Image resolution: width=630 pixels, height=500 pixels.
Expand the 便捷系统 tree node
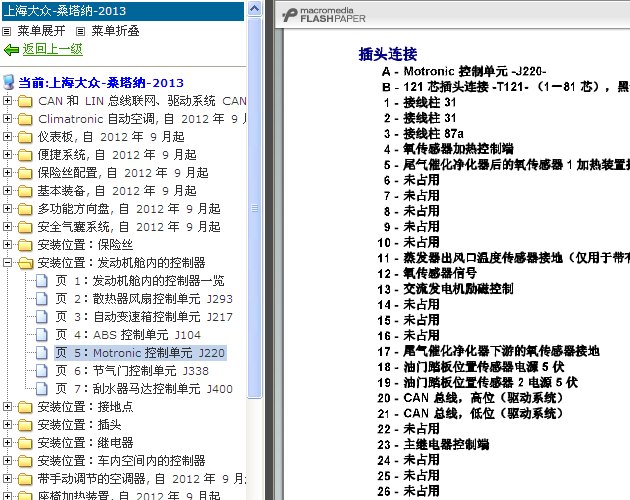(7, 154)
